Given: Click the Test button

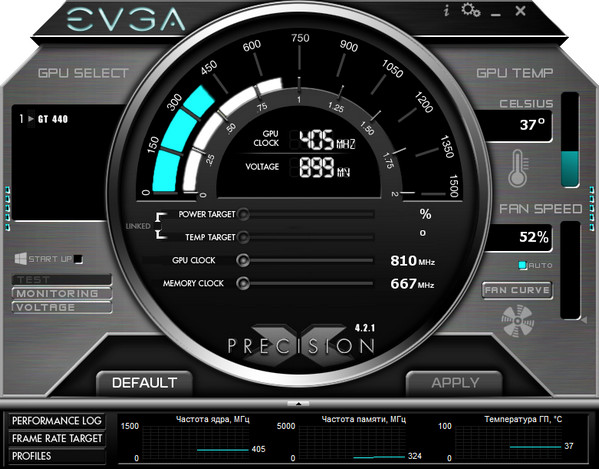Looking at the screenshot, I should coord(62,280).
